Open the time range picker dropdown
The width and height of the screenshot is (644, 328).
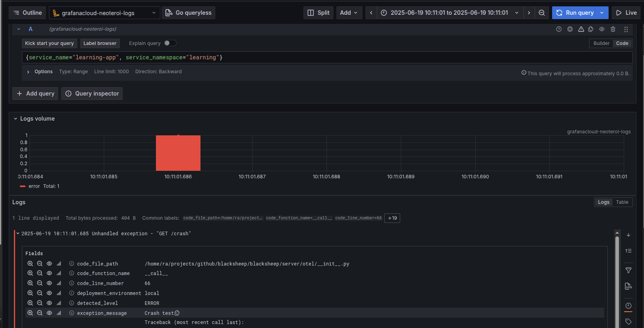(x=450, y=13)
